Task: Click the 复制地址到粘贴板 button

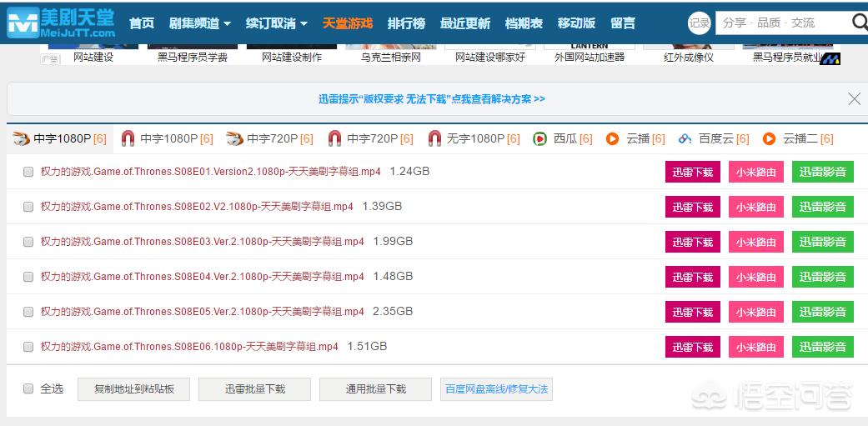Action: pyautogui.click(x=134, y=389)
